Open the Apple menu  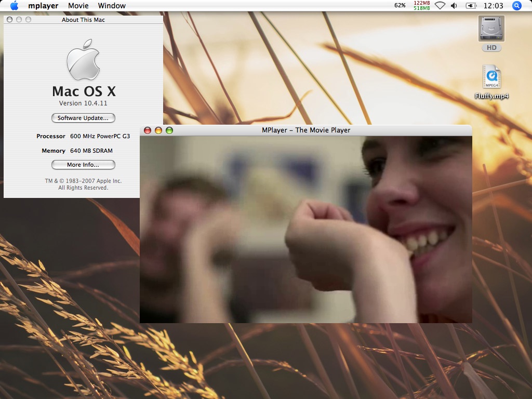click(14, 5)
